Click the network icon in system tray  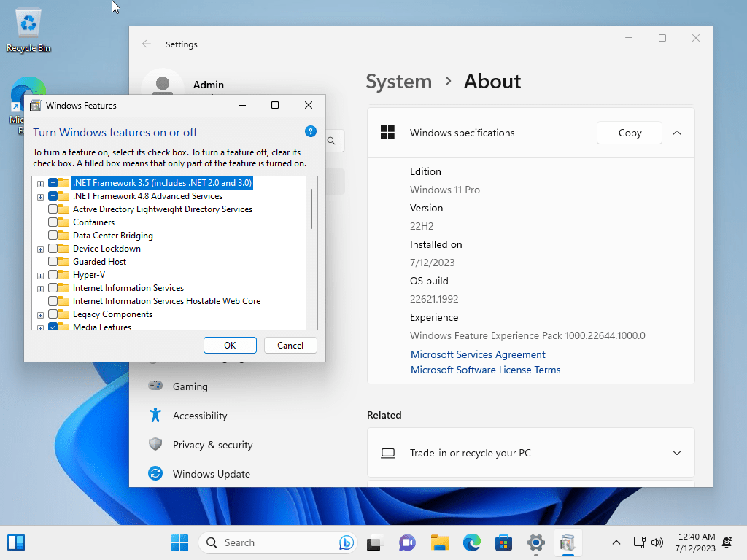pos(639,542)
